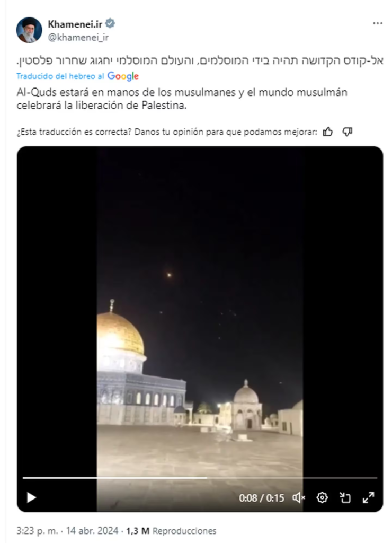This screenshot has width=392, height=543.
Task: Unmute the video sound
Action: [x=299, y=497]
